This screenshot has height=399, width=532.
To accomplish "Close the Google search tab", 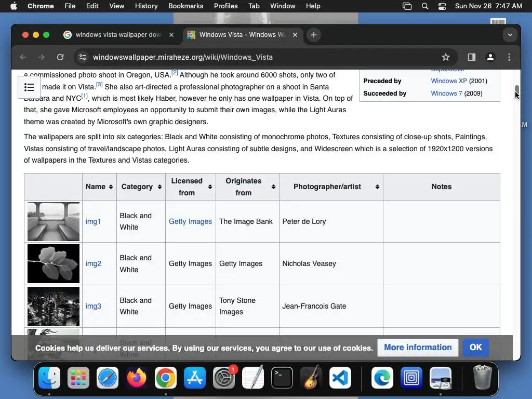I will pos(171,35).
